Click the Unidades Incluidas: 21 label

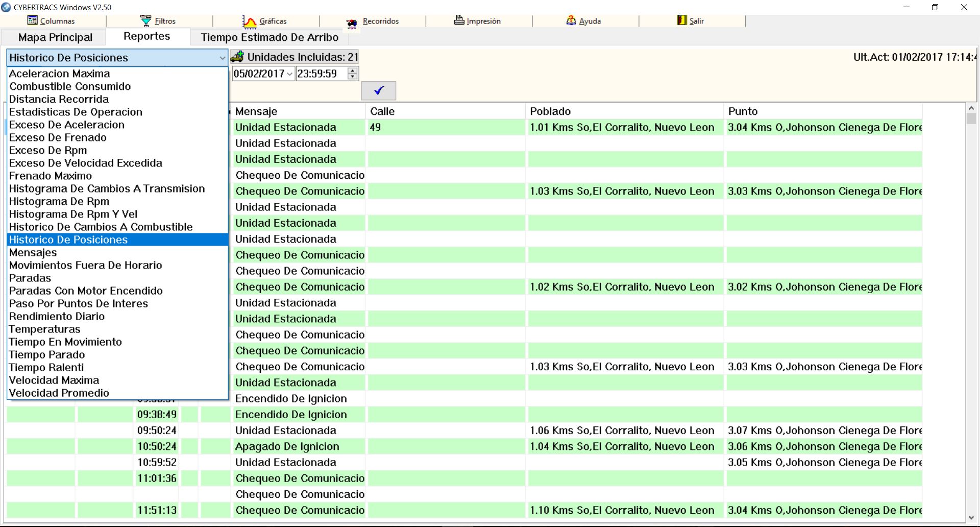pyautogui.click(x=303, y=57)
